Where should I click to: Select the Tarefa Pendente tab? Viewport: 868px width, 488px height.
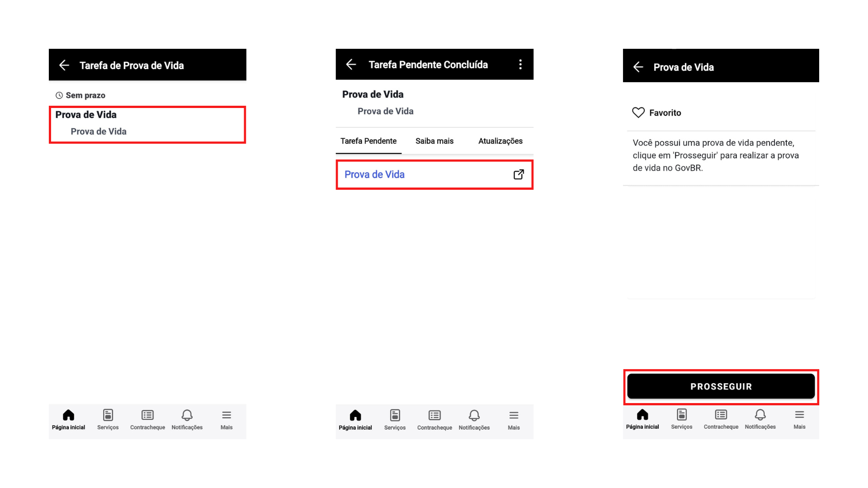coord(368,141)
